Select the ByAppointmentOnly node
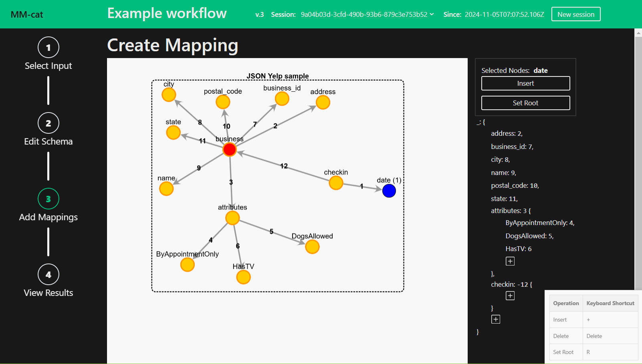 [x=187, y=264]
